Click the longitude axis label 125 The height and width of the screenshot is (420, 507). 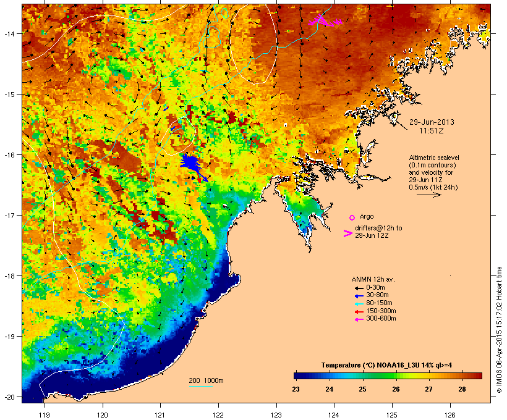coord(392,415)
